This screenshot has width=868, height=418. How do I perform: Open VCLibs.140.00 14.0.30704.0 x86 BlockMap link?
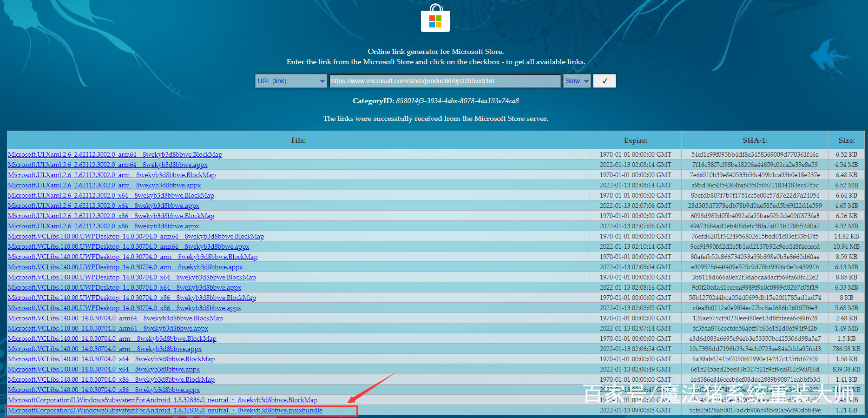tap(112, 379)
